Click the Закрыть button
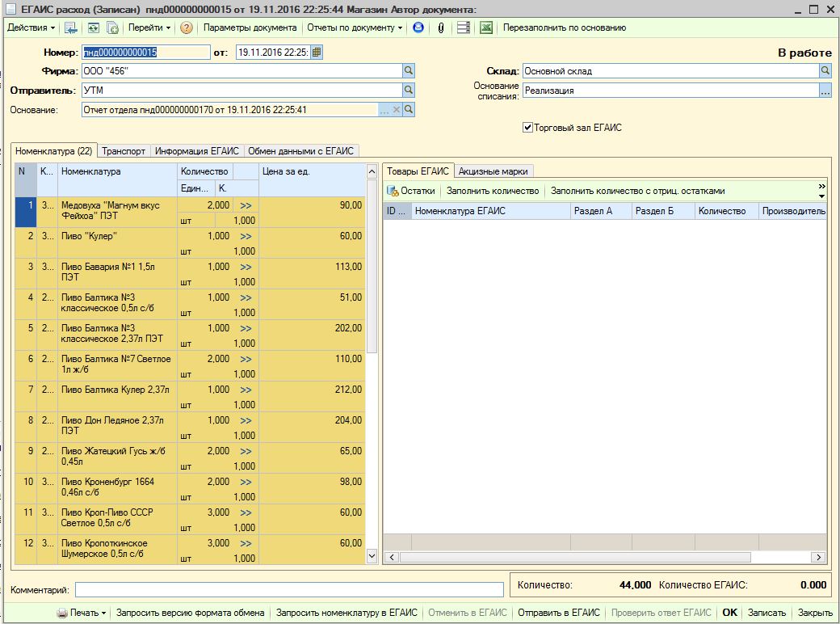This screenshot has height=624, width=840. pos(815,613)
